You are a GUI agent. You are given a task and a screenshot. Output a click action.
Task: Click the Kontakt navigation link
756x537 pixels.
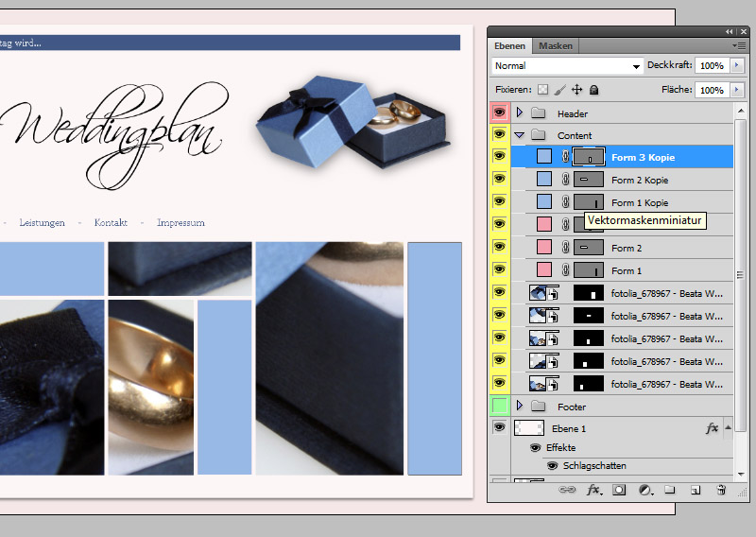point(111,223)
